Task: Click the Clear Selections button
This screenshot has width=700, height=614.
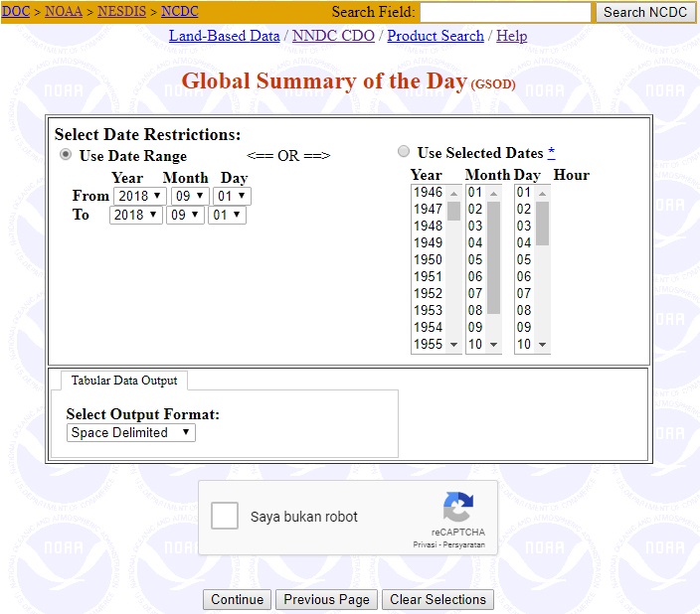Action: tap(437, 599)
